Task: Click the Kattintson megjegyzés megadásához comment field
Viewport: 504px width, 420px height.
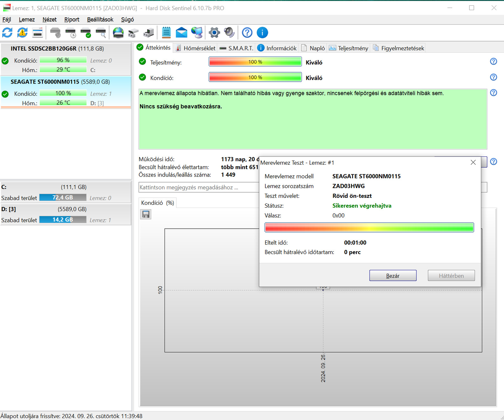Action: coord(199,187)
